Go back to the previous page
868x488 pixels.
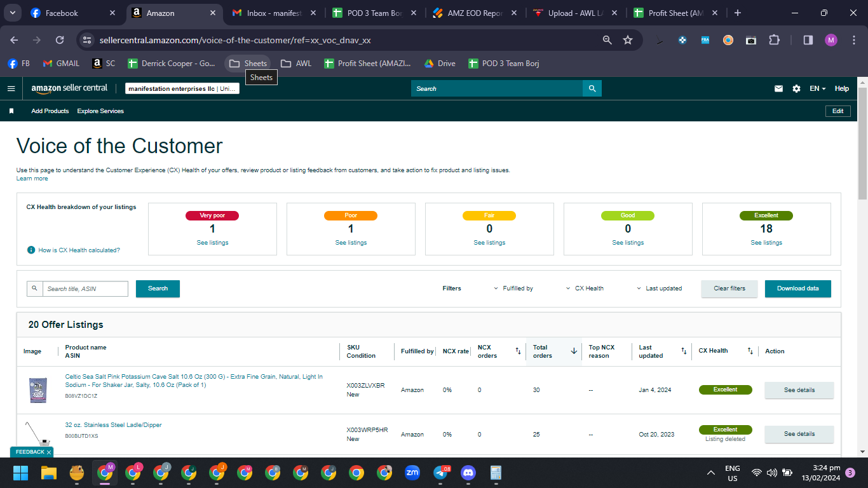click(14, 40)
